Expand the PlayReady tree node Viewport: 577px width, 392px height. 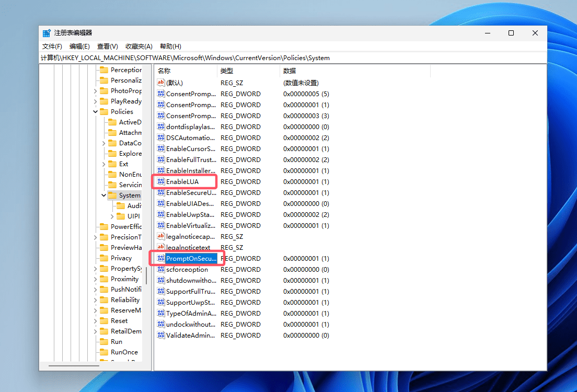96,101
